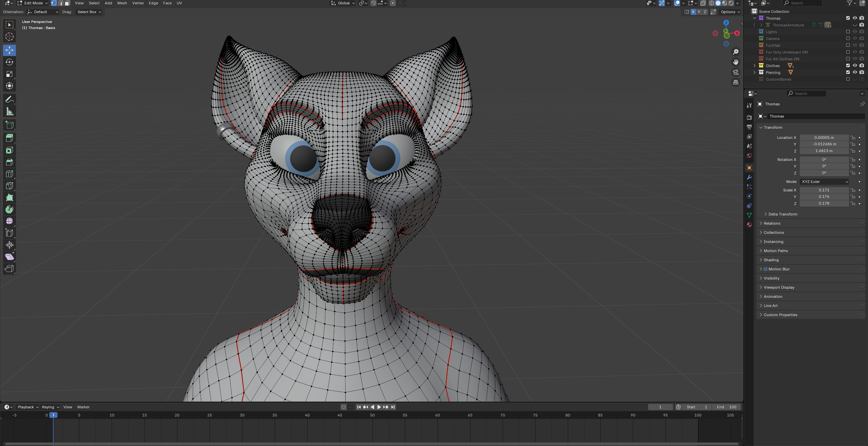Open the viewport Options popover
The width and height of the screenshot is (868, 446).
[730, 12]
